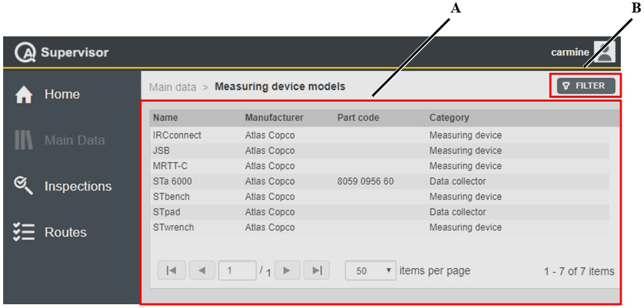Go to the previous page arrow
The image size is (644, 308).
click(x=201, y=271)
